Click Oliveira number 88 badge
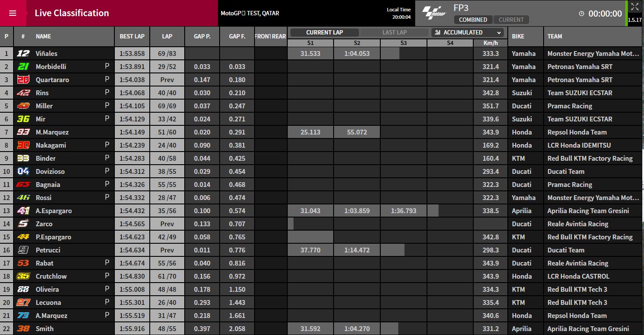 click(23, 289)
